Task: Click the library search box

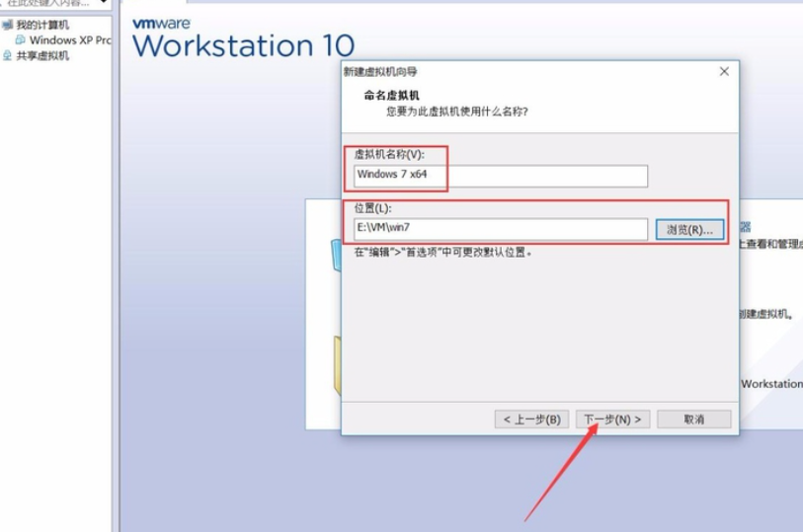Action: [48, 4]
